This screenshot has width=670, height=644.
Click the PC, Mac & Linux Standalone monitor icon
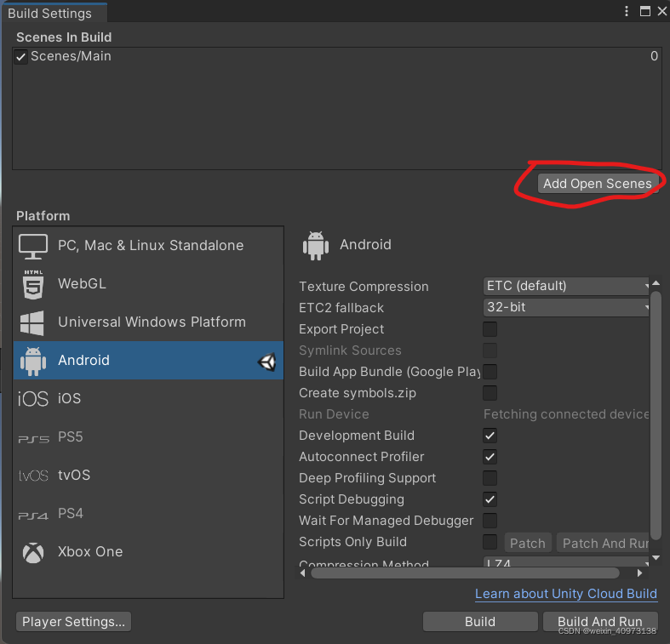pyautogui.click(x=33, y=247)
